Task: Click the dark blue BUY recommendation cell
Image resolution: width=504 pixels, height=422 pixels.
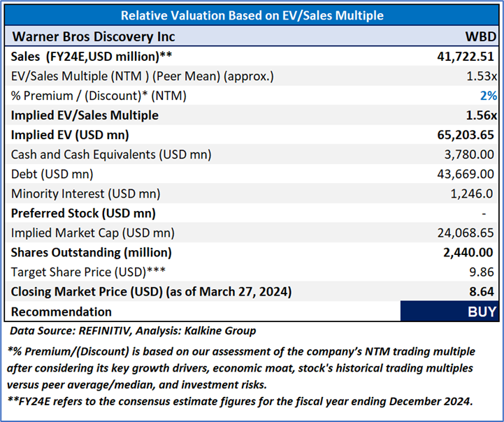Action: [449, 312]
